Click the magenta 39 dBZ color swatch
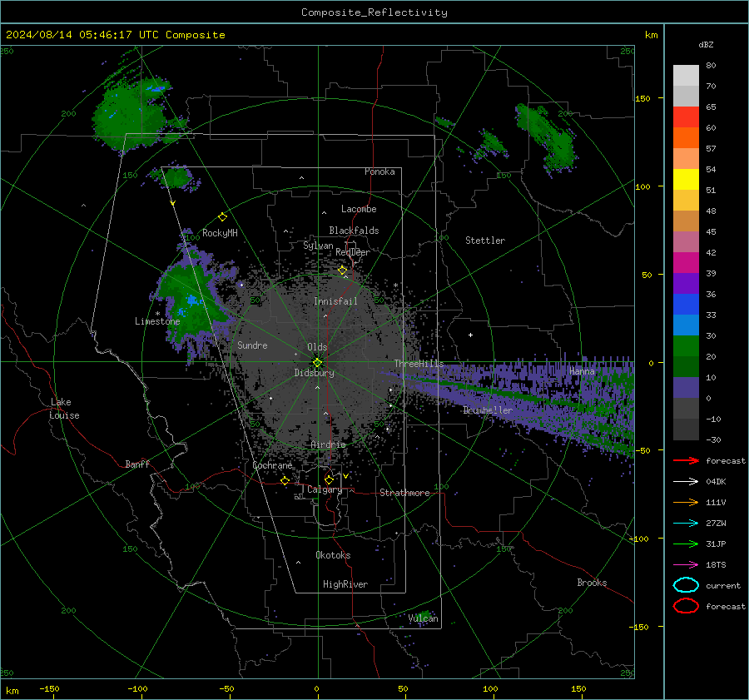Screen dimensions: 749x700 [686, 263]
